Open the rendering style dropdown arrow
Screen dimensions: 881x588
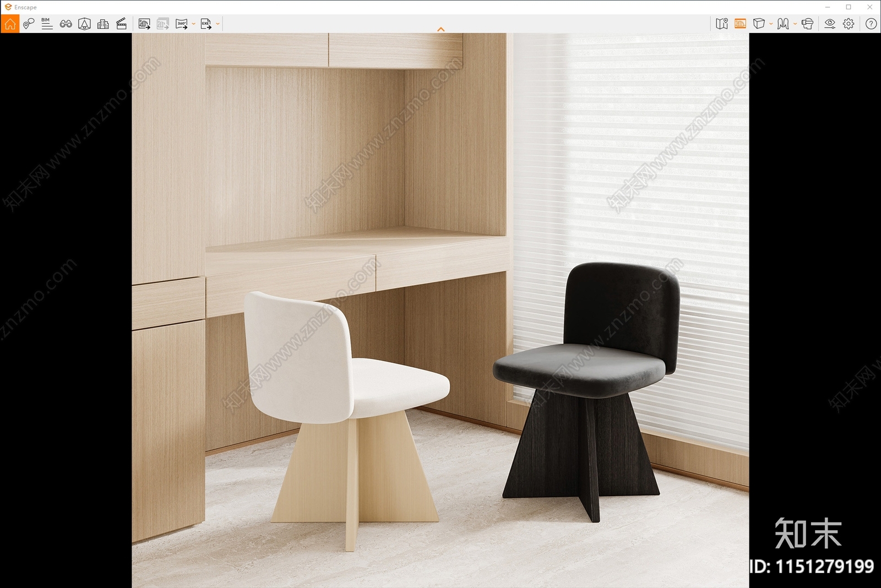[795, 24]
